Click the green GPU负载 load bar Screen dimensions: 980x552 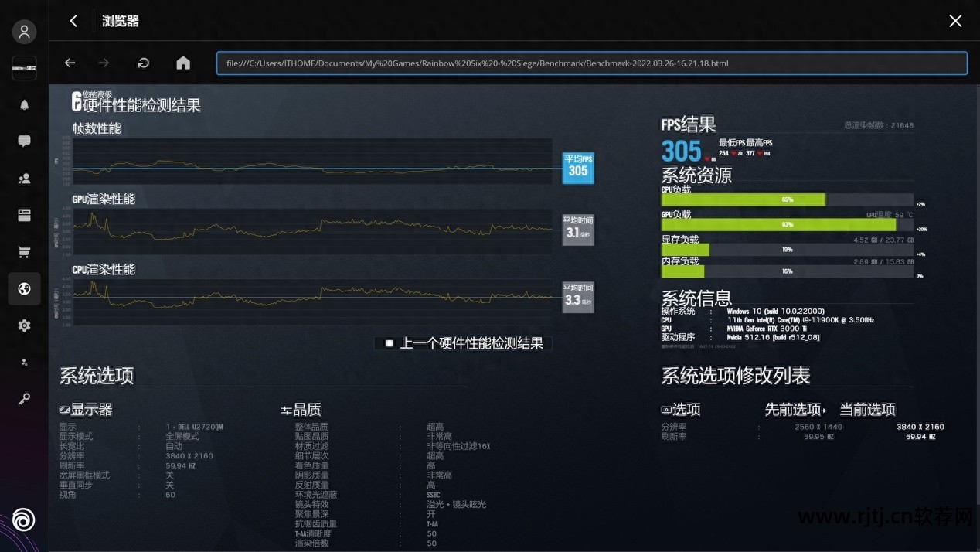click(x=778, y=224)
